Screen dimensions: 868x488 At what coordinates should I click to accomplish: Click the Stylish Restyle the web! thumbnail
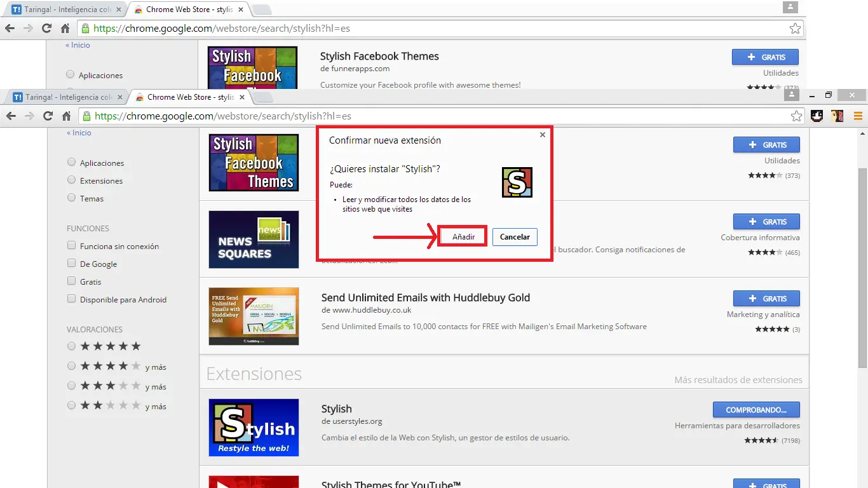click(254, 427)
